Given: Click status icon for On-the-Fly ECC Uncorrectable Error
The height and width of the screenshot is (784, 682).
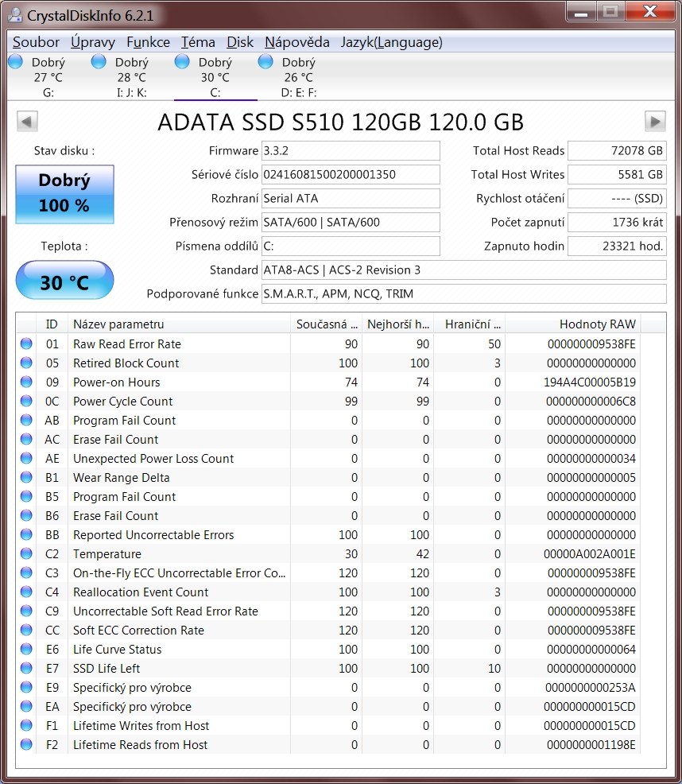Looking at the screenshot, I should click(26, 572).
